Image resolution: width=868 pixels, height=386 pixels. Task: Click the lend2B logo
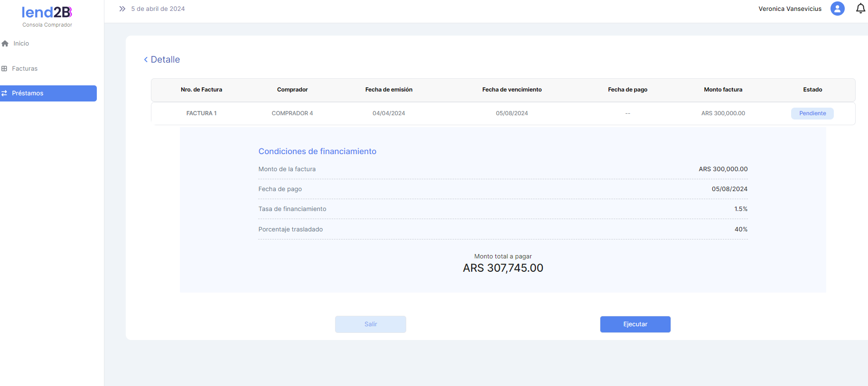pos(47,12)
